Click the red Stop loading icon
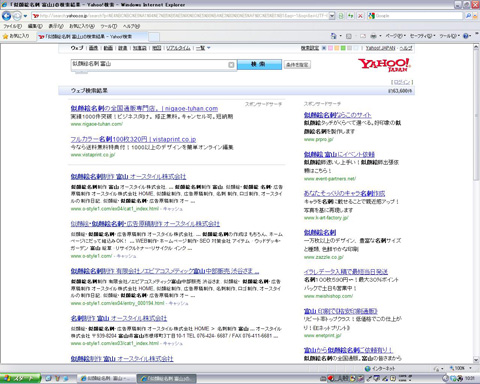This screenshot has width=480, height=384. pyautogui.click(x=360, y=16)
